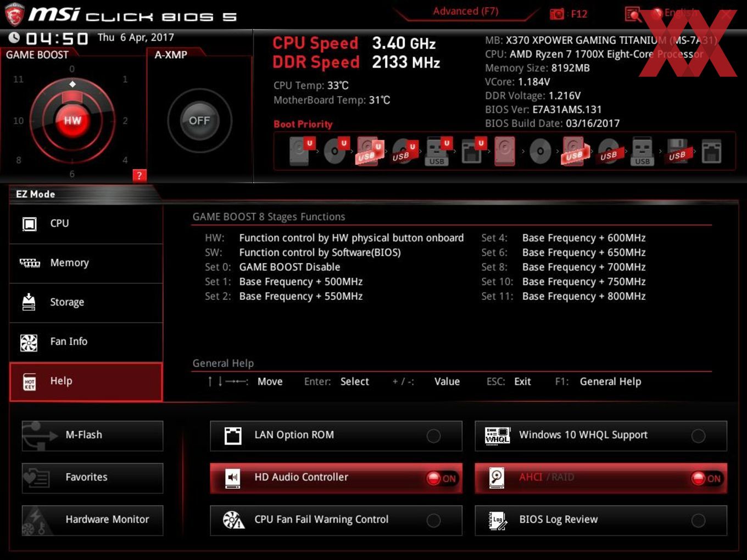Click stage 2 on Game Boost dial

tap(125, 121)
